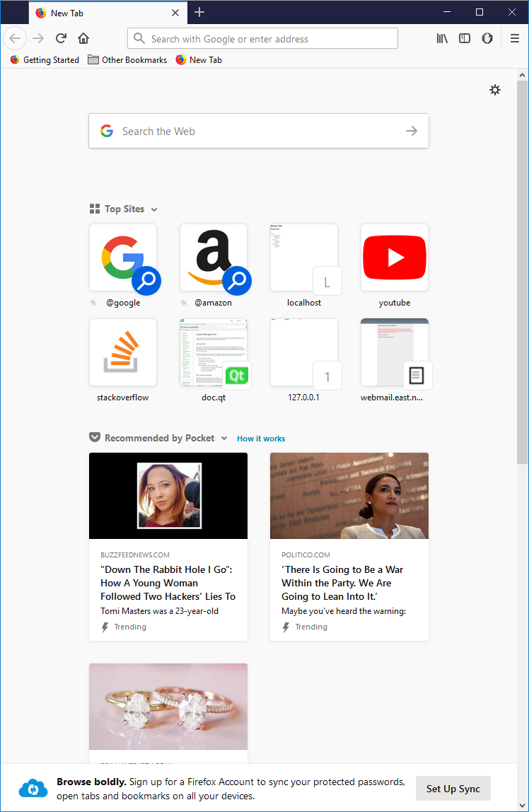Toggle the sidebars icon
529x812 pixels.
point(465,38)
